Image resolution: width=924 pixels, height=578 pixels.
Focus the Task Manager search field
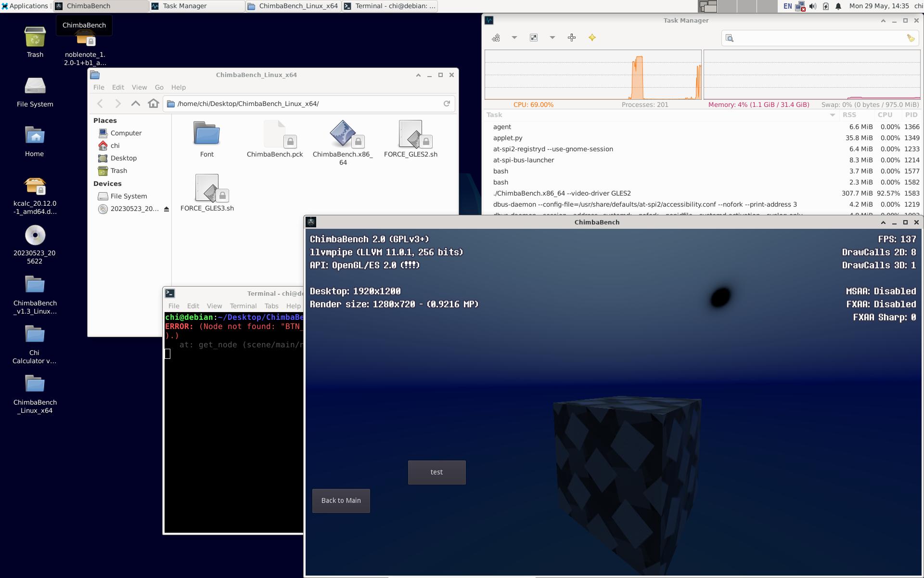pyautogui.click(x=818, y=38)
